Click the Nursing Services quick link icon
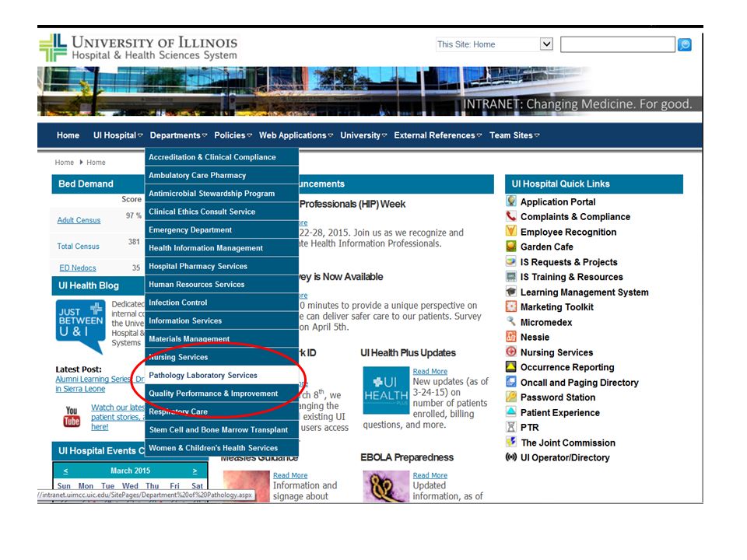 pyautogui.click(x=511, y=352)
